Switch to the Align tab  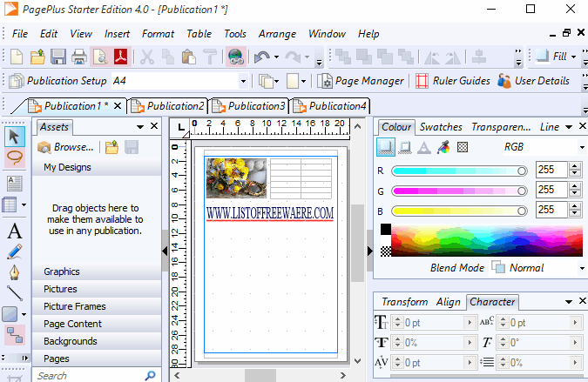448,302
